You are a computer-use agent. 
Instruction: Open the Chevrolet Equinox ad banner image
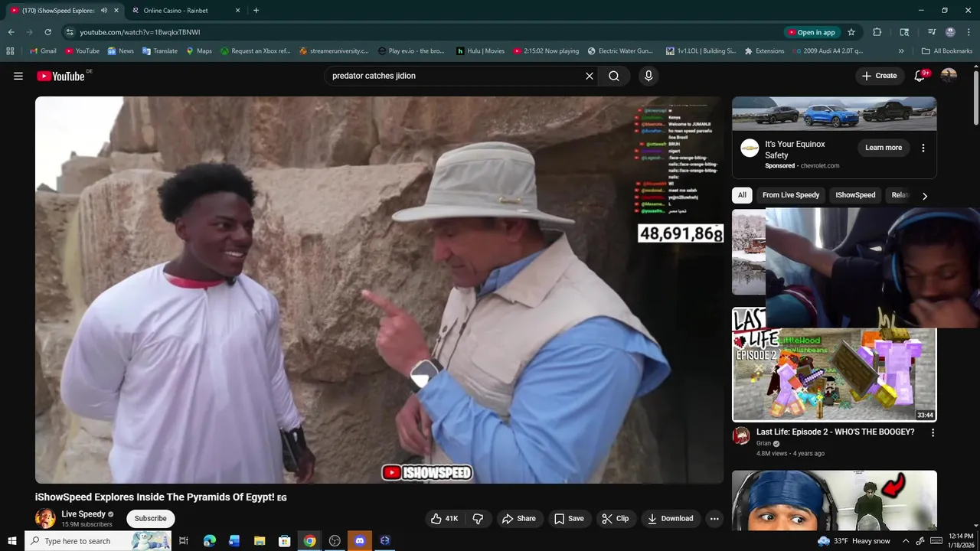[834, 114]
